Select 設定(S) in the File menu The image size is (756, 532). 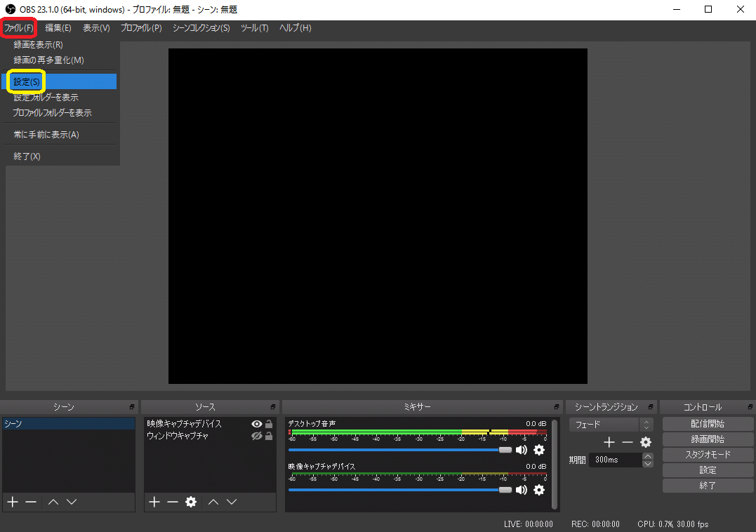(27, 82)
